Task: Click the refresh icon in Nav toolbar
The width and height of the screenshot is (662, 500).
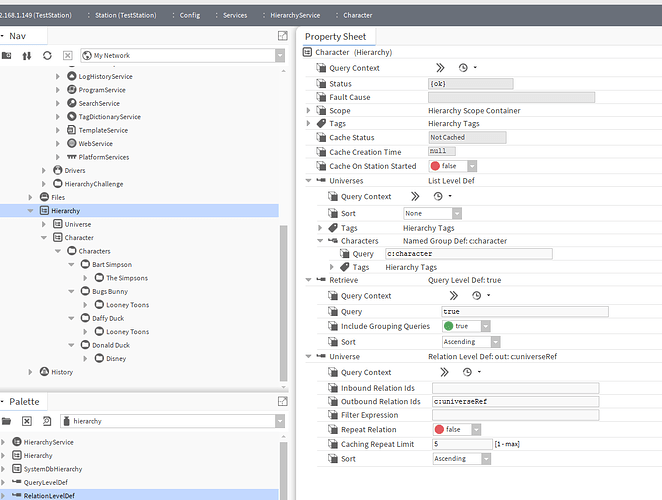Action: pyautogui.click(x=47, y=56)
